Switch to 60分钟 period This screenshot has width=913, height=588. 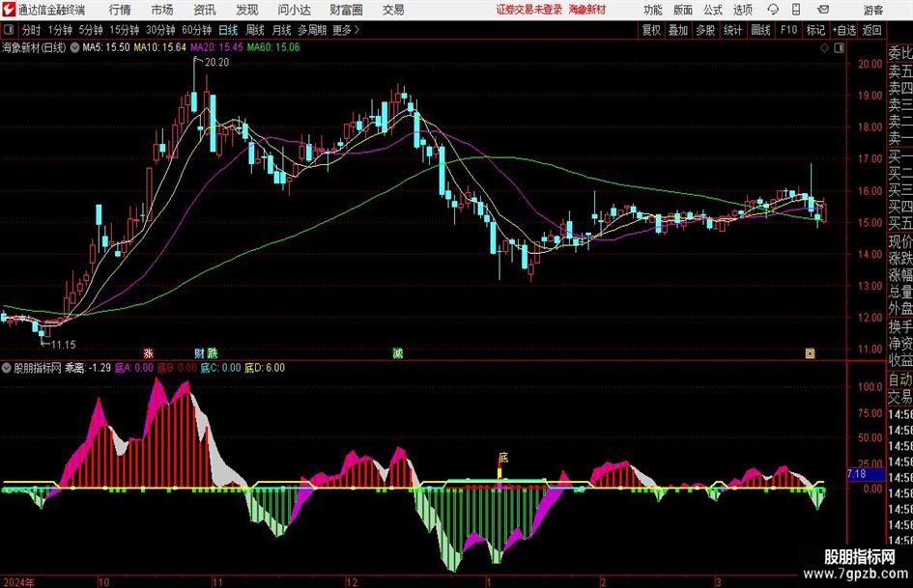(197, 30)
